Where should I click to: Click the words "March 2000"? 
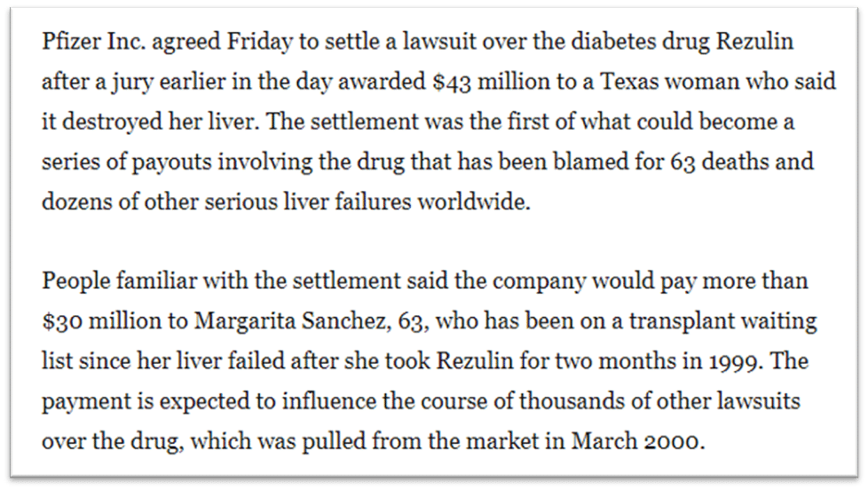(635, 440)
